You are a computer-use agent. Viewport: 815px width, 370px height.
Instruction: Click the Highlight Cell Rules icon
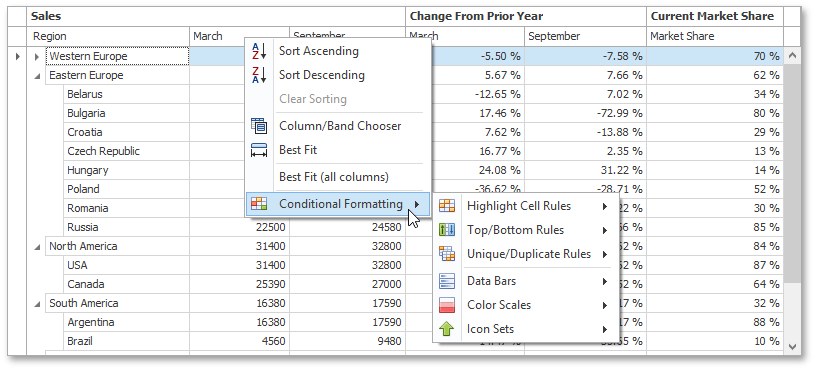click(447, 206)
